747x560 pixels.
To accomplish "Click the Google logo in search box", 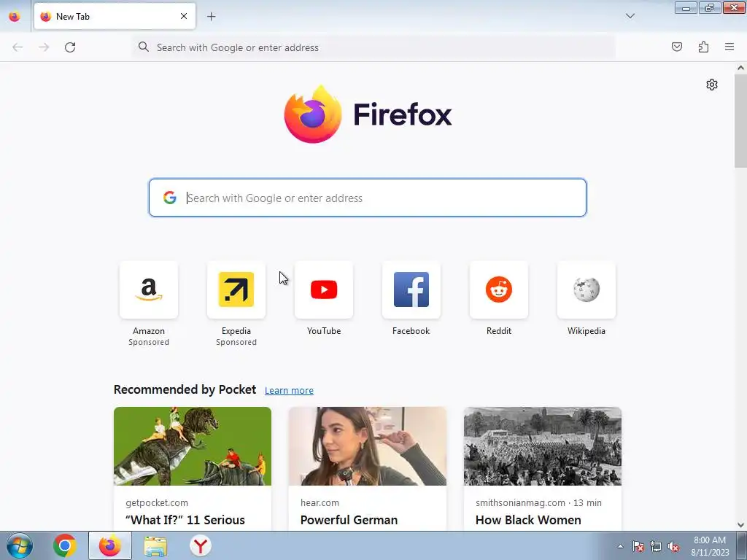I will tap(169, 198).
